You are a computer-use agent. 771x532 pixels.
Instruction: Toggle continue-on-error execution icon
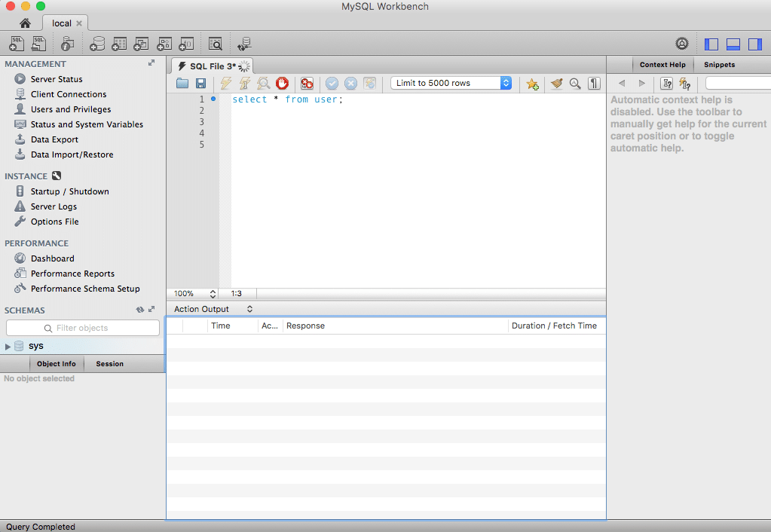click(x=307, y=83)
